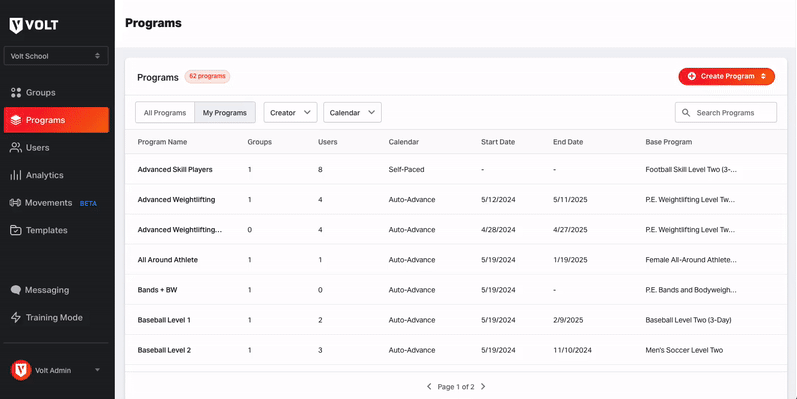Click Calendar column header in table
797x399 pixels.
404,142
